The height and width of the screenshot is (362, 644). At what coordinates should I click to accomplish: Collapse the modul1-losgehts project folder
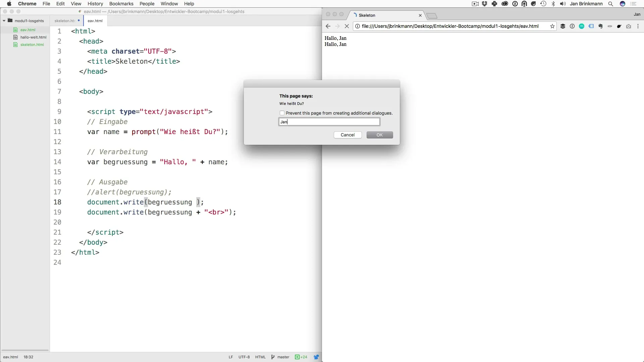[x=4, y=21]
